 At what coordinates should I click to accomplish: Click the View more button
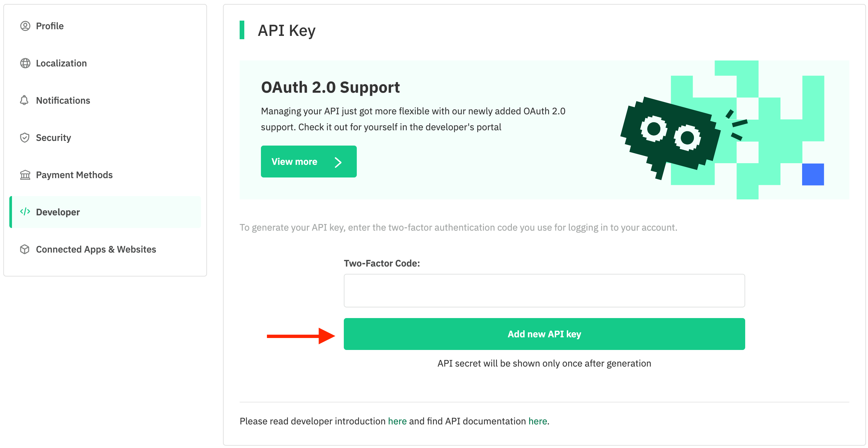pyautogui.click(x=309, y=162)
